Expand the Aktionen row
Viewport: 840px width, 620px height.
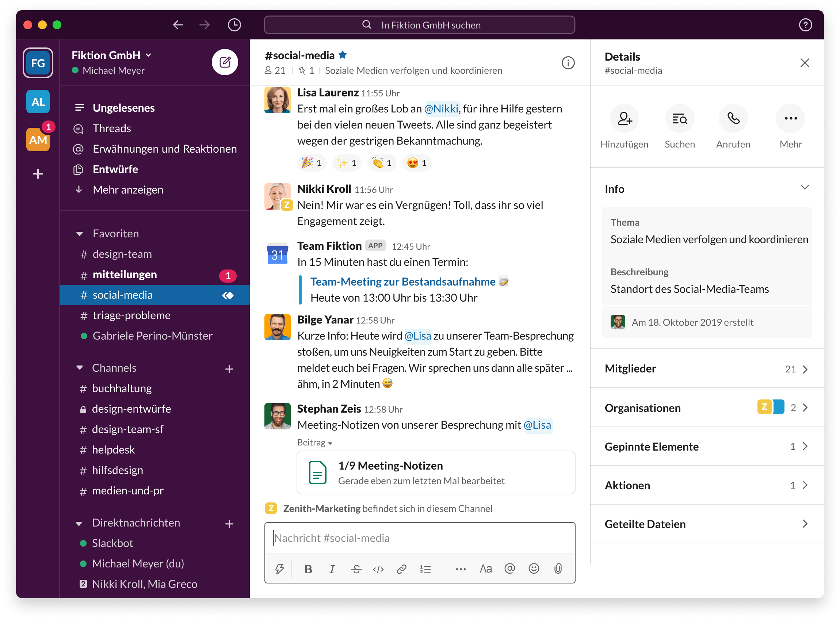[x=707, y=485]
